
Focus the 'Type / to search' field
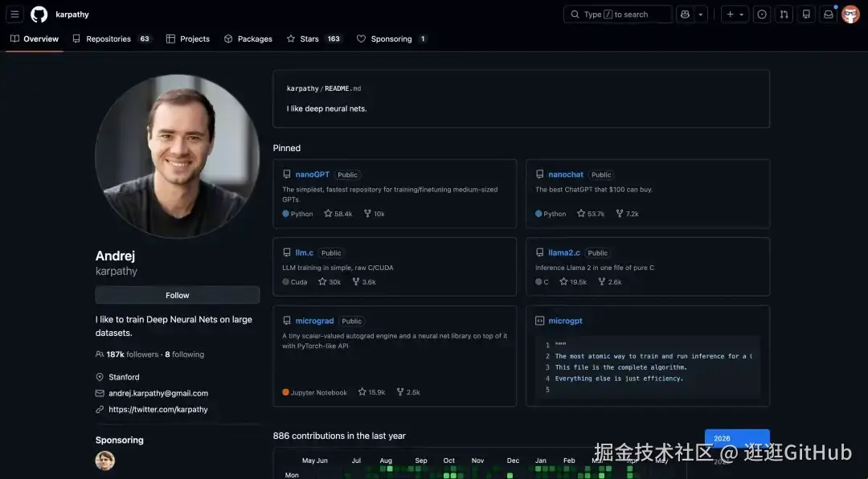click(618, 14)
